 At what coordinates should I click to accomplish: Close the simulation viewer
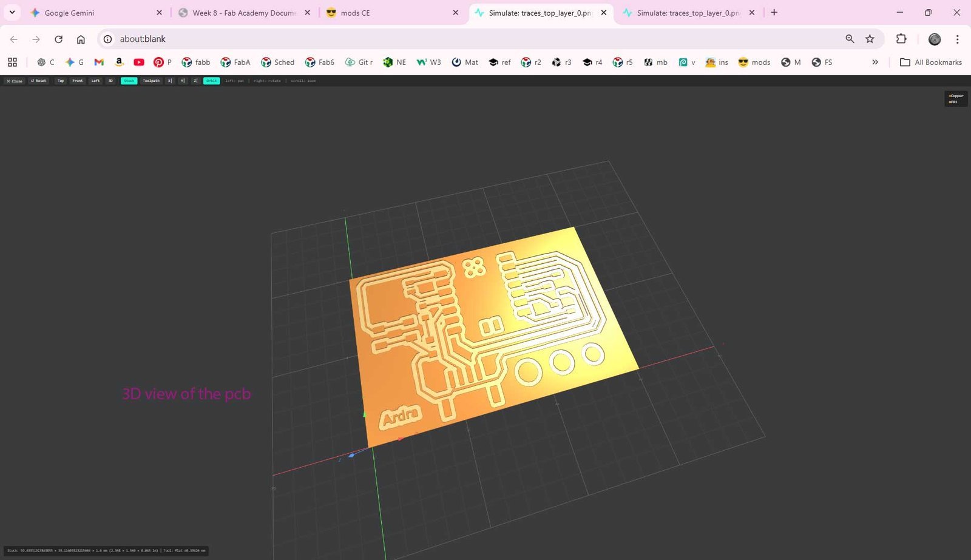coord(14,81)
